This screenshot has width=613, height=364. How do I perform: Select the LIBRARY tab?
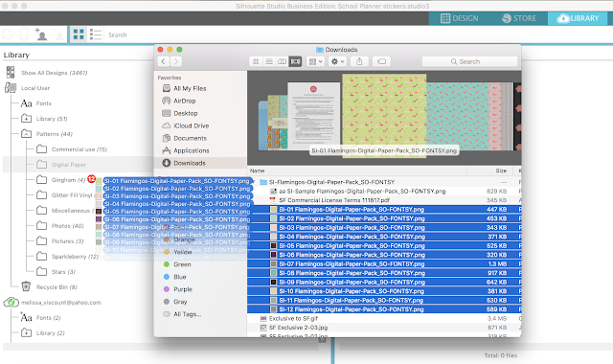pos(578,18)
